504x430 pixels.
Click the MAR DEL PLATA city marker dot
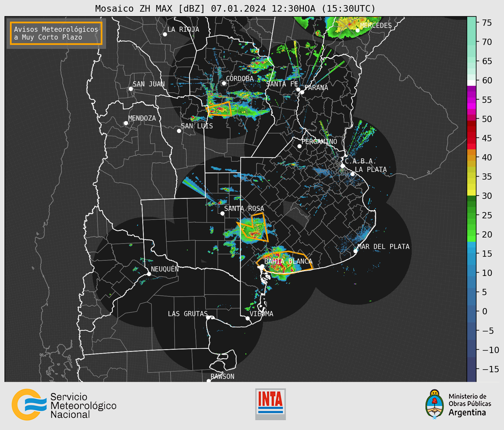pos(356,251)
